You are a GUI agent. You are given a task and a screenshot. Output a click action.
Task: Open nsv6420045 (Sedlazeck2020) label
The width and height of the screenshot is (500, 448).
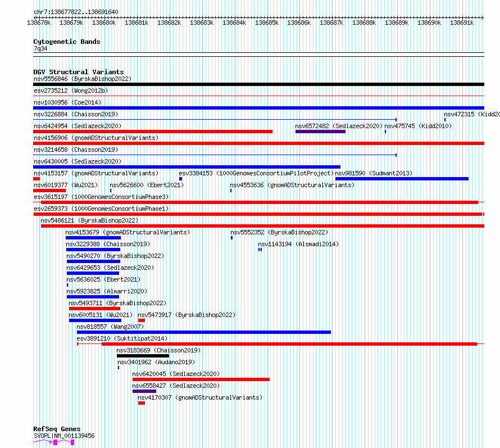176,374
